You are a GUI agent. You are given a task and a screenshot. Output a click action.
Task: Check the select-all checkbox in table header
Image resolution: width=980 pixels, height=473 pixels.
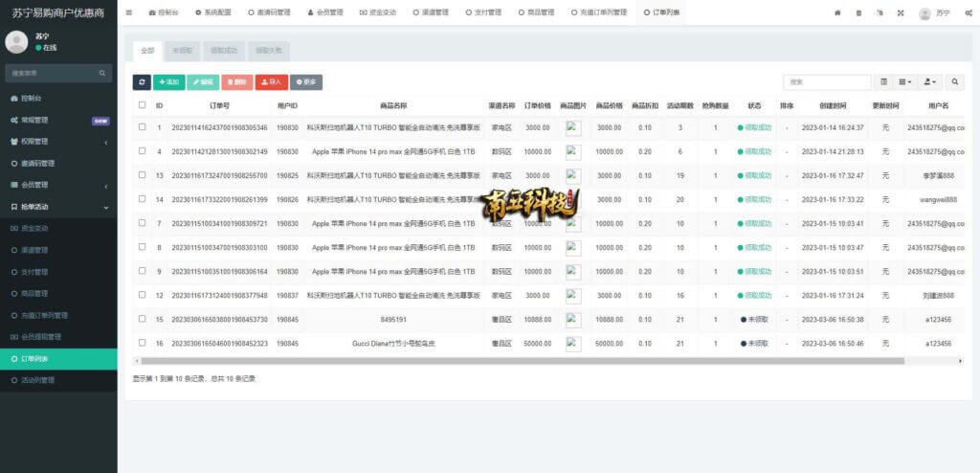142,105
